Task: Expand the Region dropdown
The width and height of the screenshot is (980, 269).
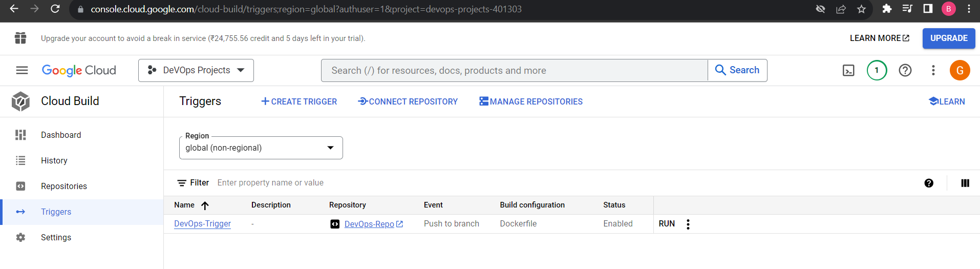Action: pos(261,148)
